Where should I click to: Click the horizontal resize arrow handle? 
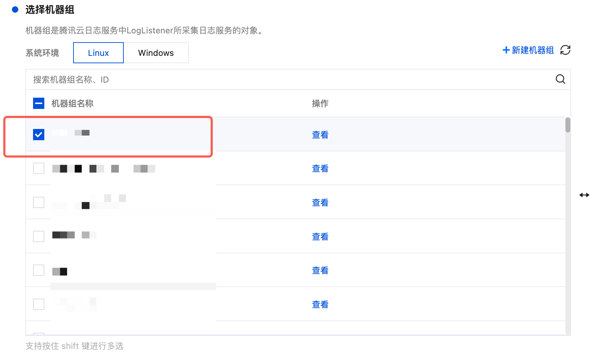click(x=584, y=195)
